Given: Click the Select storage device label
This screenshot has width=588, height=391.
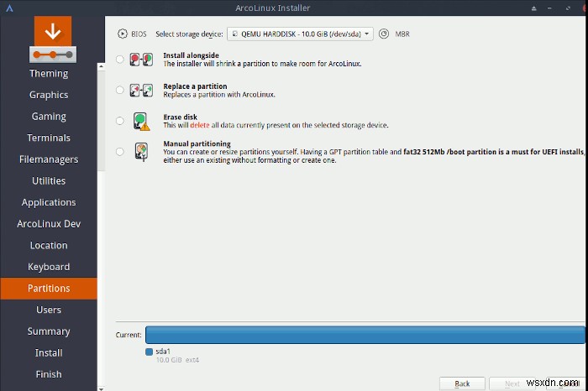Looking at the screenshot, I should click(x=189, y=34).
